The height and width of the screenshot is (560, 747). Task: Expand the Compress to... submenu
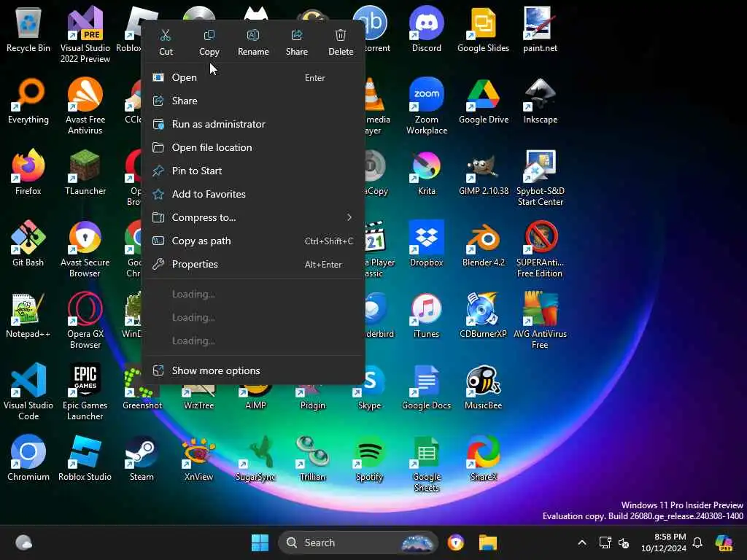coord(253,217)
